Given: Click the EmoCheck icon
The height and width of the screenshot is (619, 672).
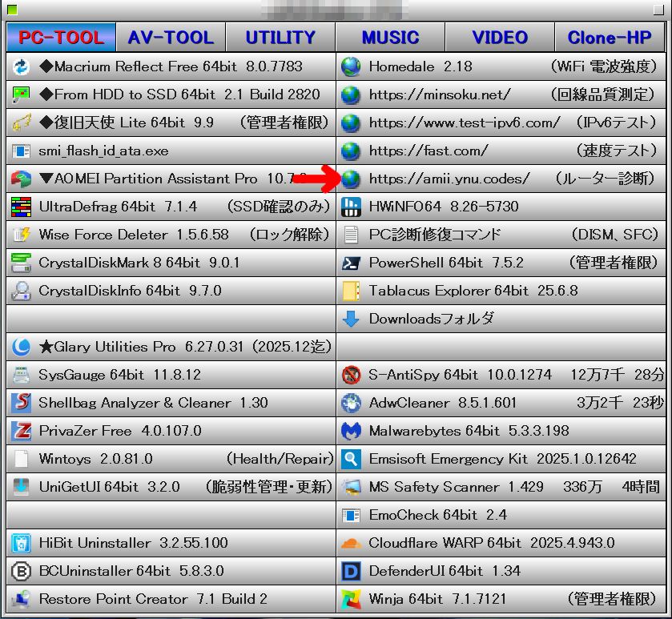Looking at the screenshot, I should 351,516.
